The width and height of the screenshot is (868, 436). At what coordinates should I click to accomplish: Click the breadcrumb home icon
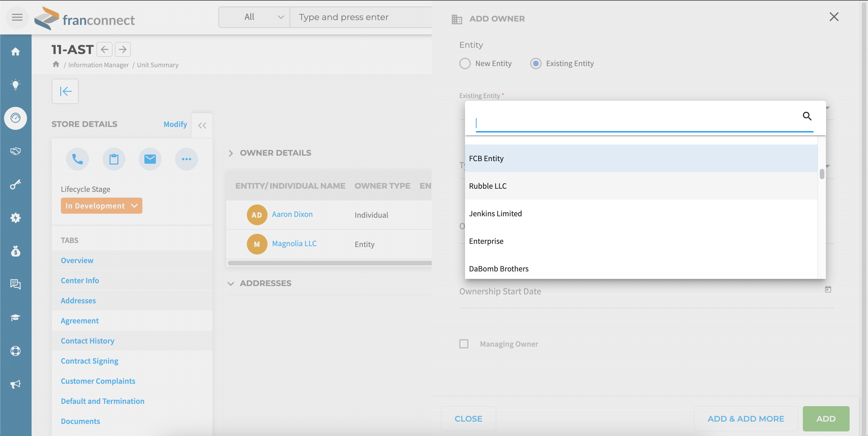pyautogui.click(x=56, y=64)
